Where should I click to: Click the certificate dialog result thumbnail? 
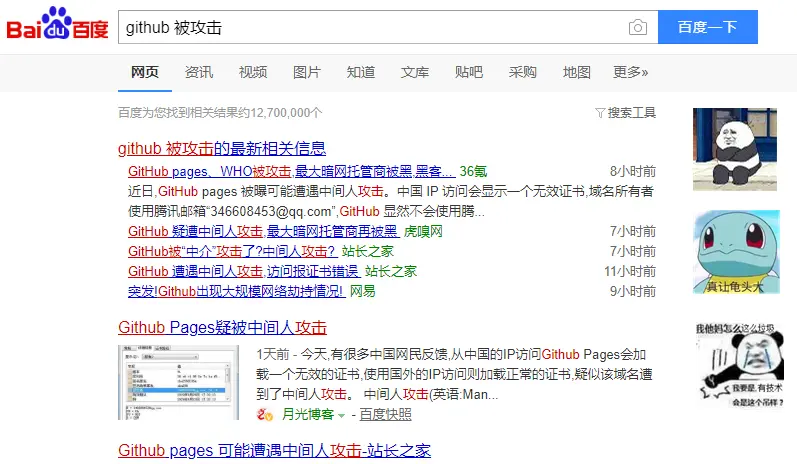[178, 383]
